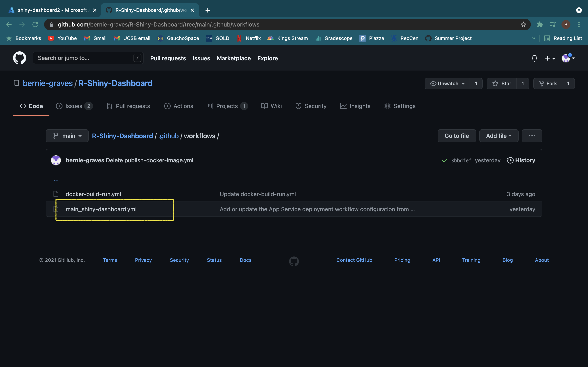This screenshot has height=367, width=588.
Task: Open the Settings repository tab
Action: (400, 106)
